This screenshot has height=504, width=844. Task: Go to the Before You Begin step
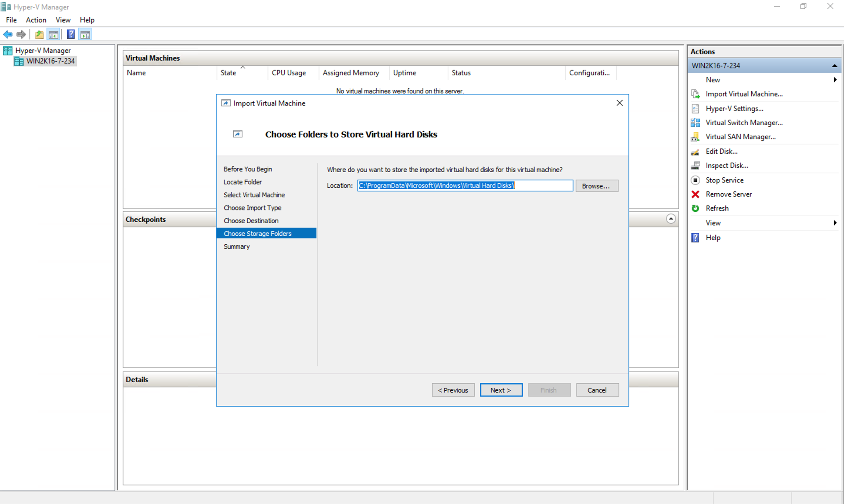coord(248,169)
